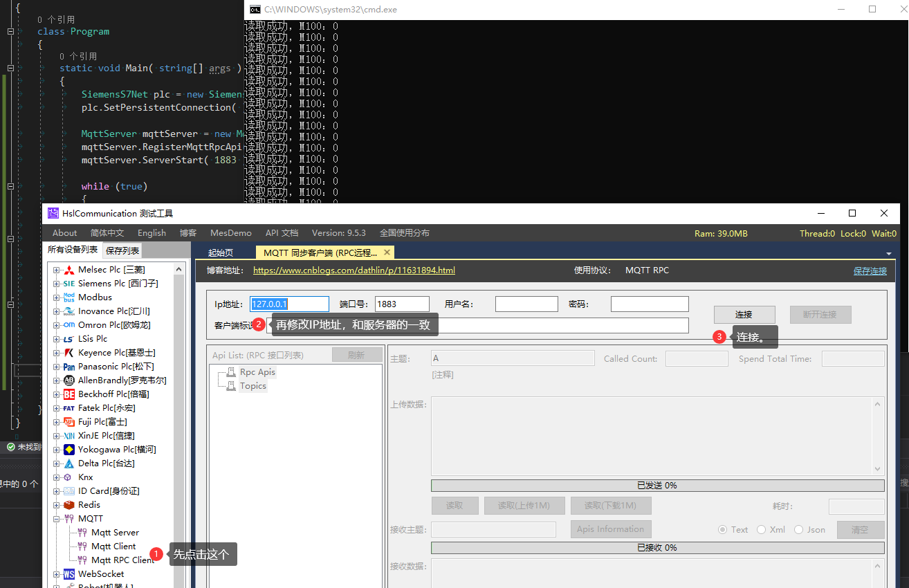This screenshot has width=909, height=588.
Task: Choose the Xml display format
Action: click(763, 529)
